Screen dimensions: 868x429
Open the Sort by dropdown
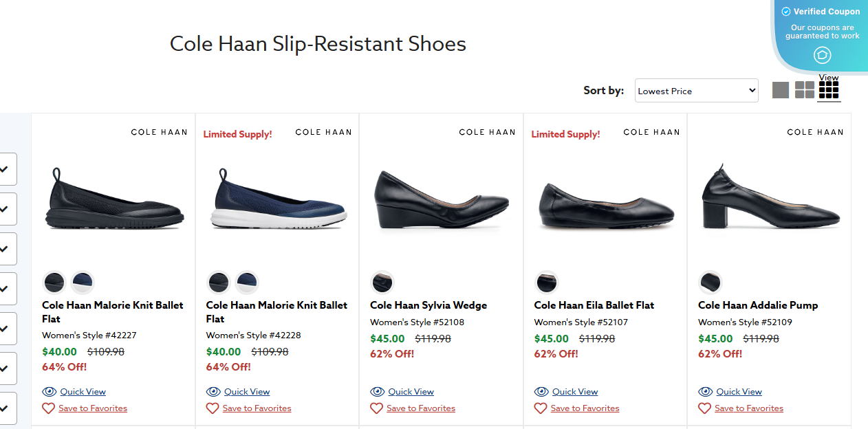point(696,90)
